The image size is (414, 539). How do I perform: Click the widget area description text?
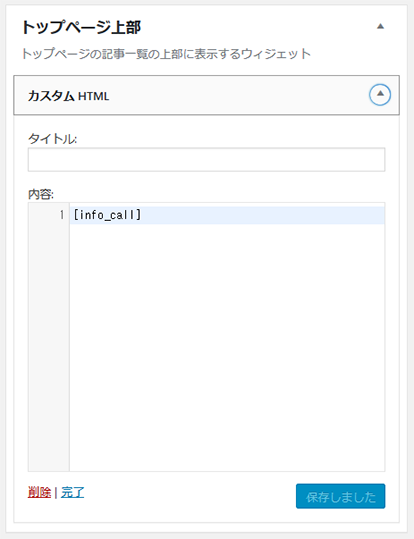coord(166,54)
